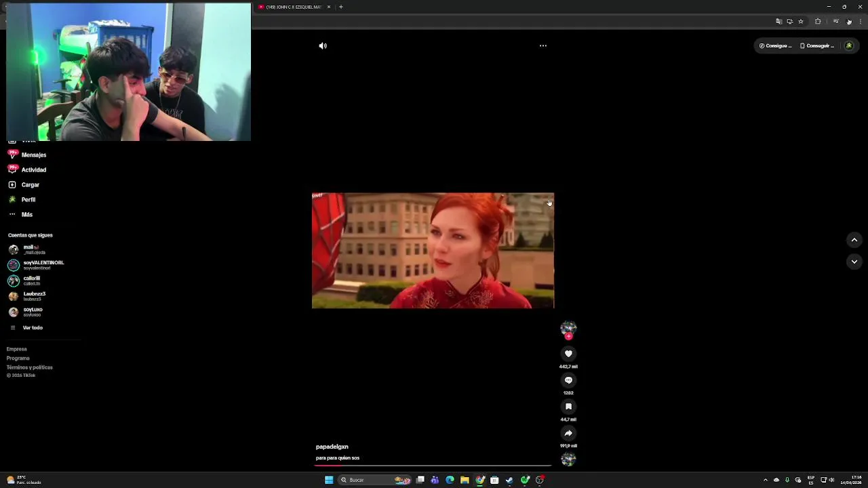868x488 pixels.
Task: Open the Windows Start menu
Action: click(x=329, y=480)
